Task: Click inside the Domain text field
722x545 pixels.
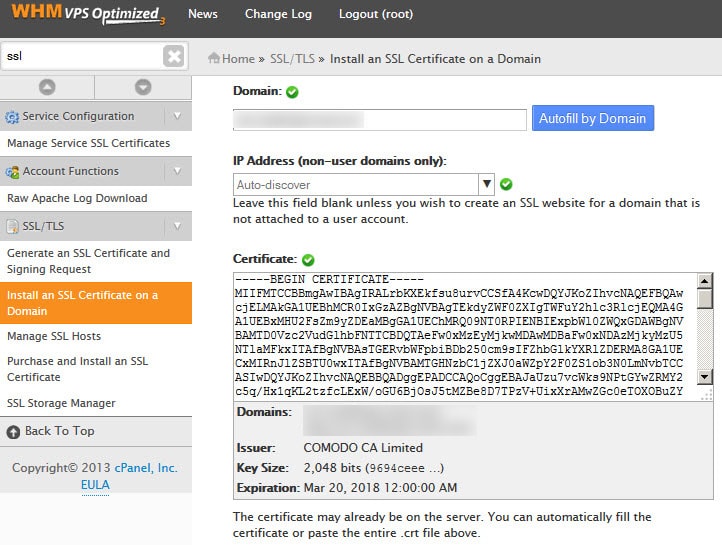Action: click(x=380, y=120)
